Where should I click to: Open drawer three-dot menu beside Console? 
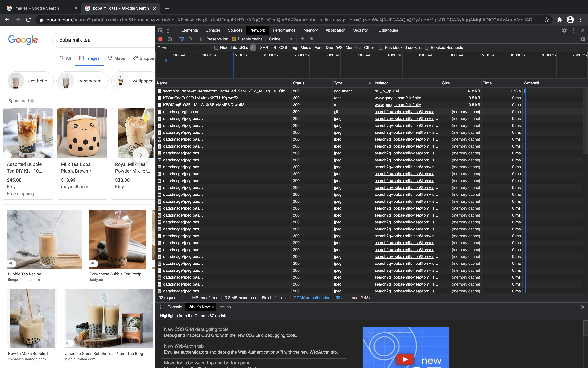coord(161,307)
